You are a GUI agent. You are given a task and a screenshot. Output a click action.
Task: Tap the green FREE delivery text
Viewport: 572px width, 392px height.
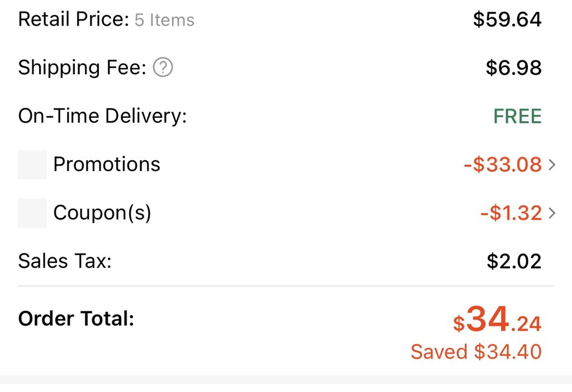517,116
